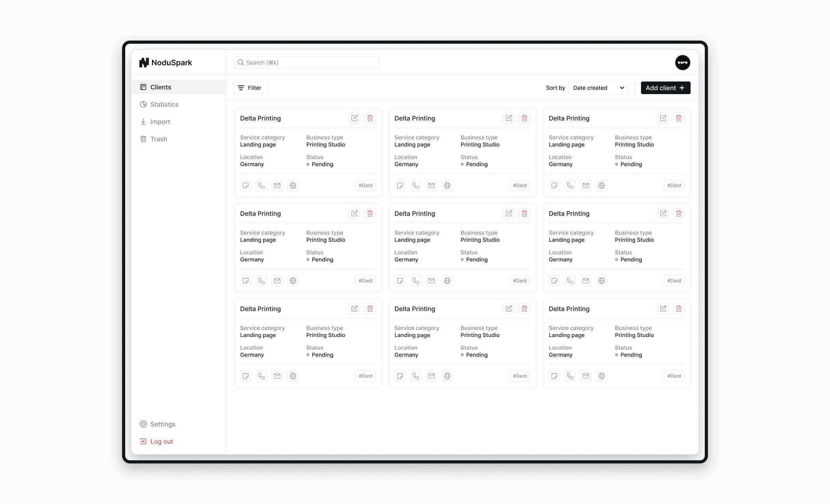Select the #Dard tag on center card
The image size is (830, 504).
click(520, 281)
